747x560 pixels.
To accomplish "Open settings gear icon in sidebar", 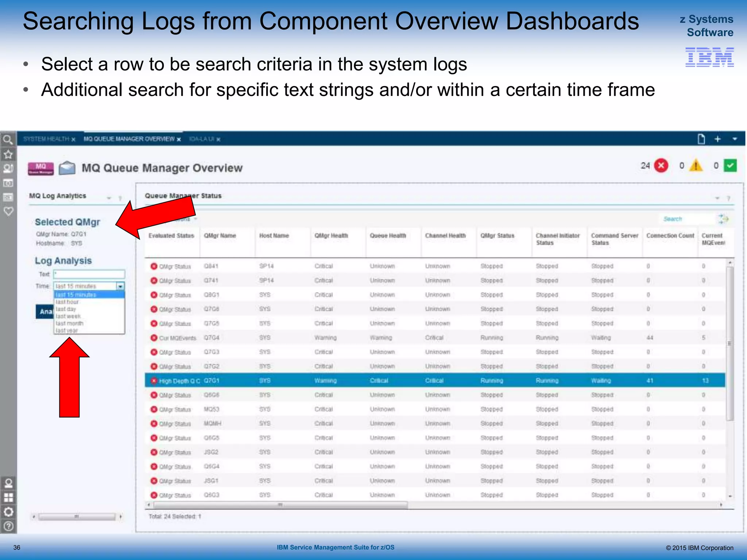I will click(8, 512).
